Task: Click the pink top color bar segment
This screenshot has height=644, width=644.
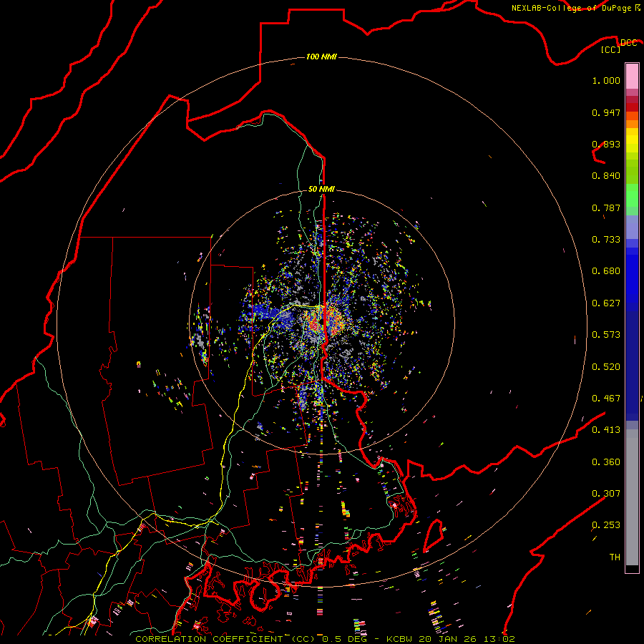Action: click(632, 76)
